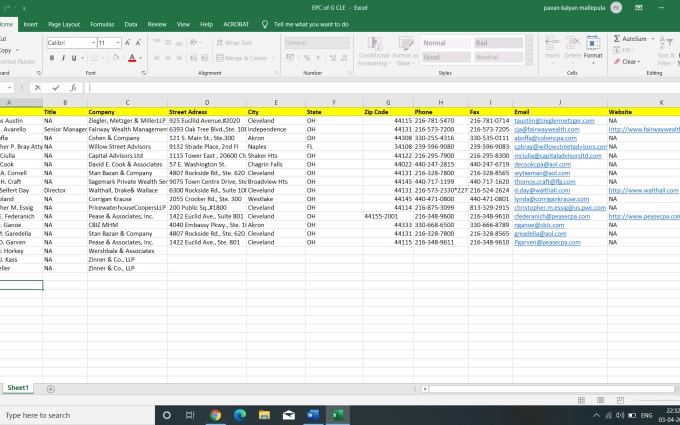Open AutoSum dropdown arrow

tap(652, 39)
